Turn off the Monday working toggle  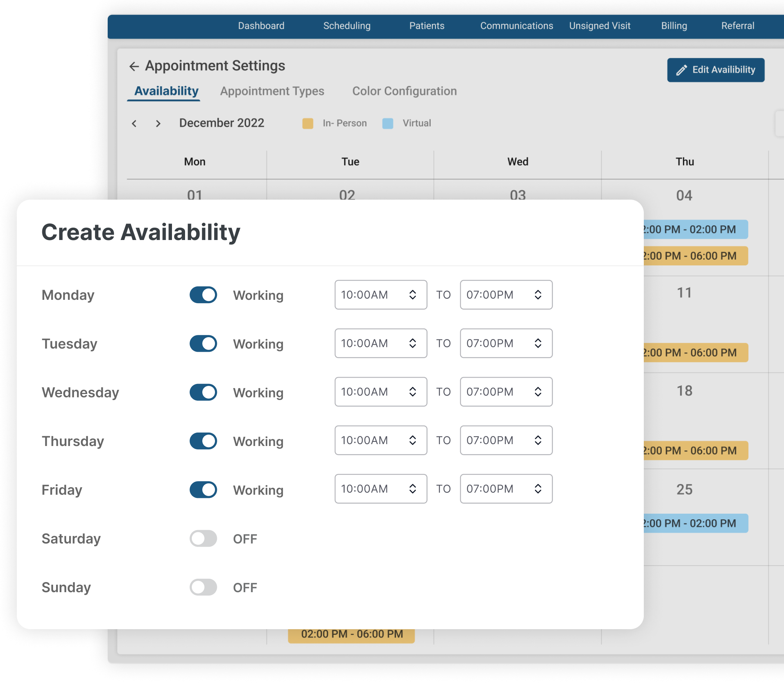pos(203,295)
